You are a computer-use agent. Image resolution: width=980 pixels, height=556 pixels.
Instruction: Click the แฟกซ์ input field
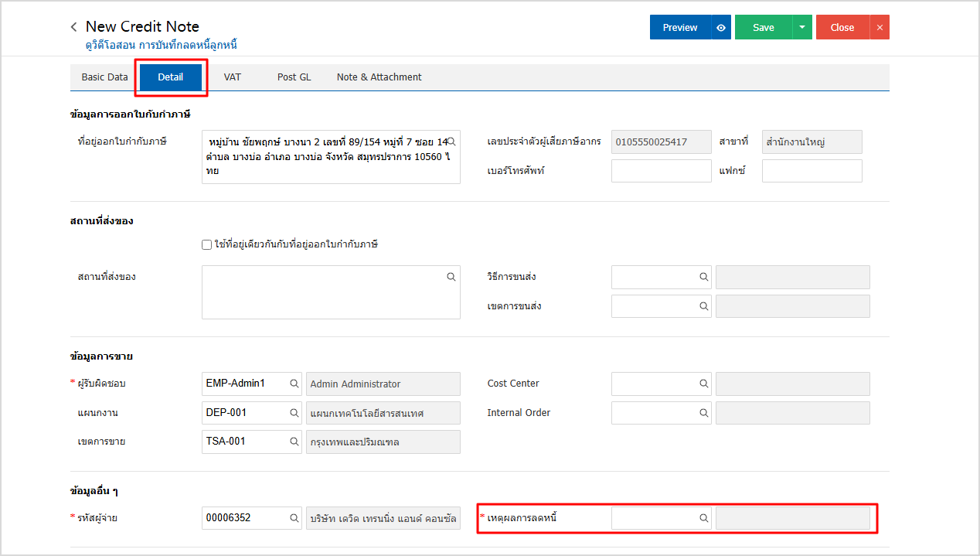click(x=812, y=171)
